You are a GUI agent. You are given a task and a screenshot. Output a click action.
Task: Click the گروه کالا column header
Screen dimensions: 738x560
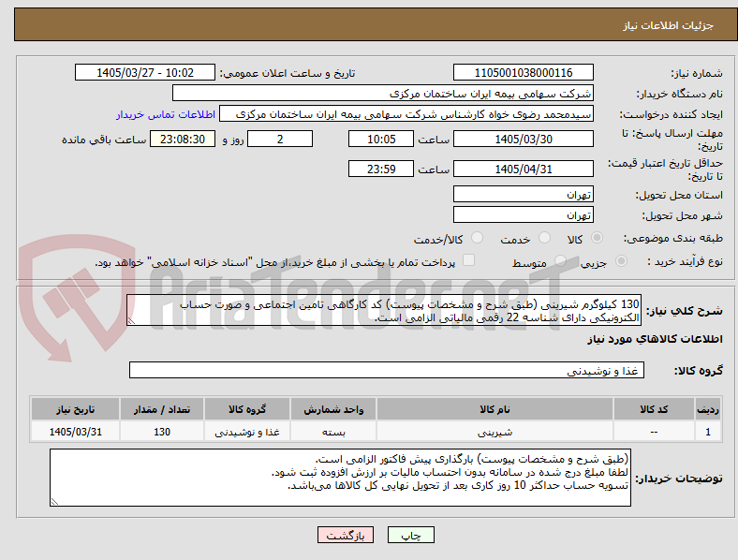point(247,409)
